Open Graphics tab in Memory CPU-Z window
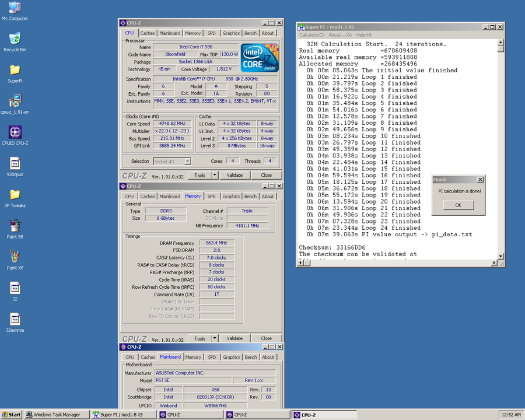525x420 pixels. point(231,197)
